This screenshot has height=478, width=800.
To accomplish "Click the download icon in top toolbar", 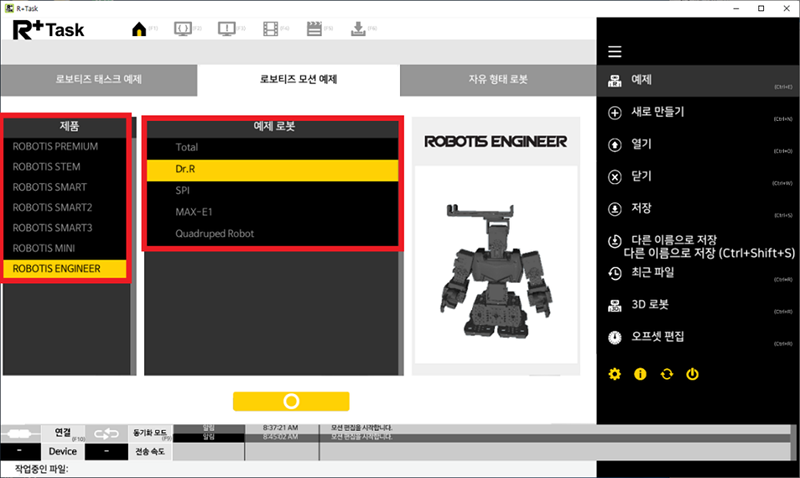I will point(357,29).
